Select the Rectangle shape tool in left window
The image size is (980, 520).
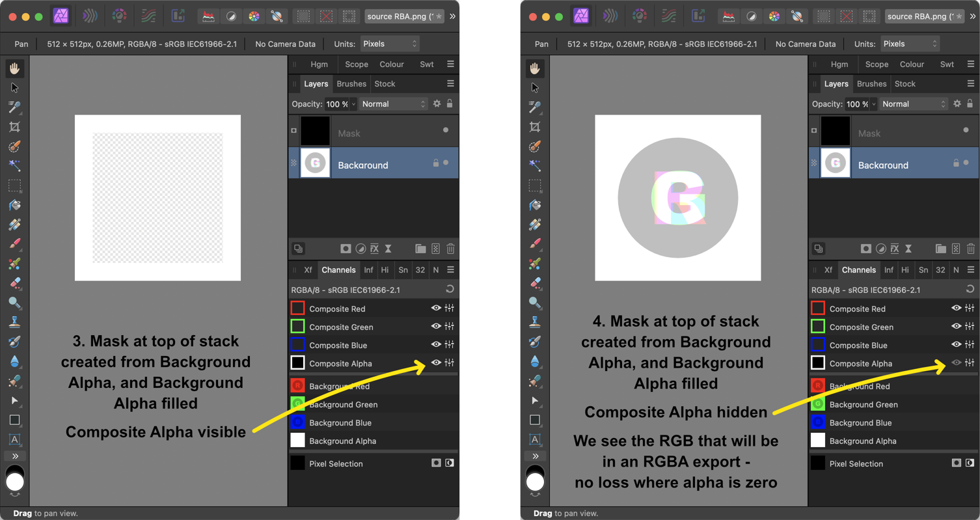(x=14, y=420)
